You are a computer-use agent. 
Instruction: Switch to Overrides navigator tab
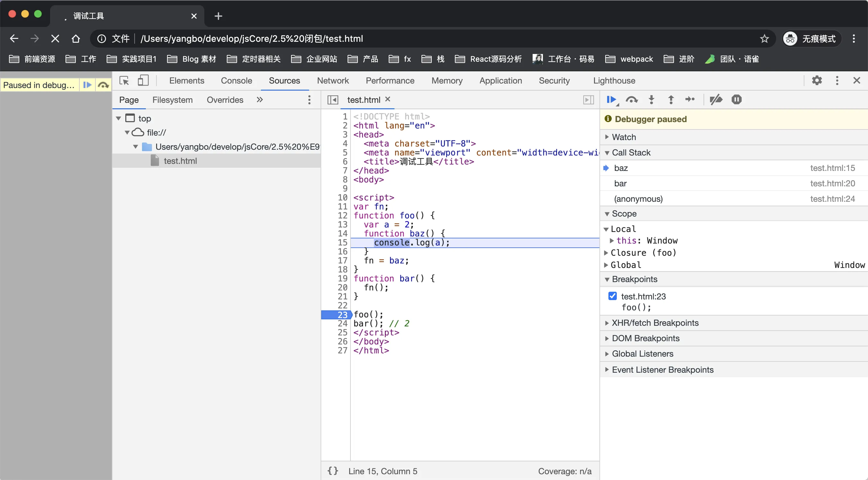pyautogui.click(x=225, y=100)
